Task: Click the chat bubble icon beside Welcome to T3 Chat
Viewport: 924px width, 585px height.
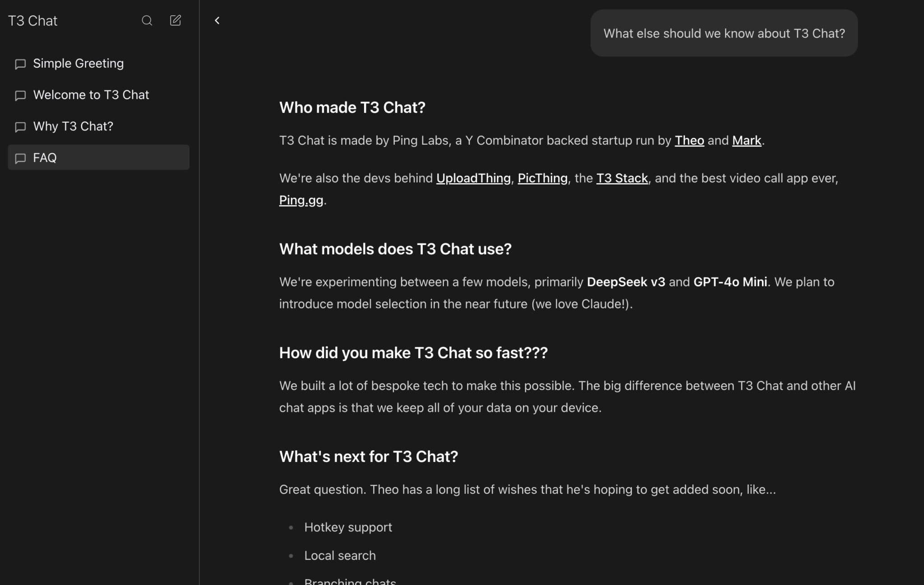Action: (x=20, y=96)
